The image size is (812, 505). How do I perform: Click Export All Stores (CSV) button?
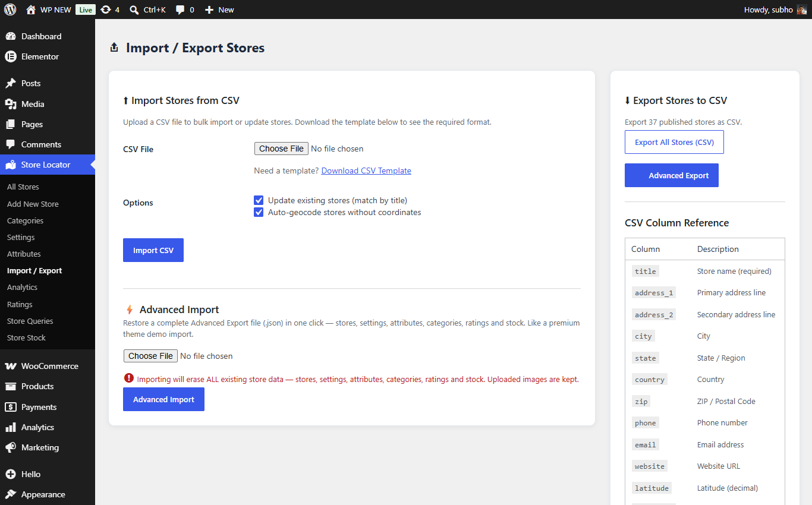click(x=674, y=142)
